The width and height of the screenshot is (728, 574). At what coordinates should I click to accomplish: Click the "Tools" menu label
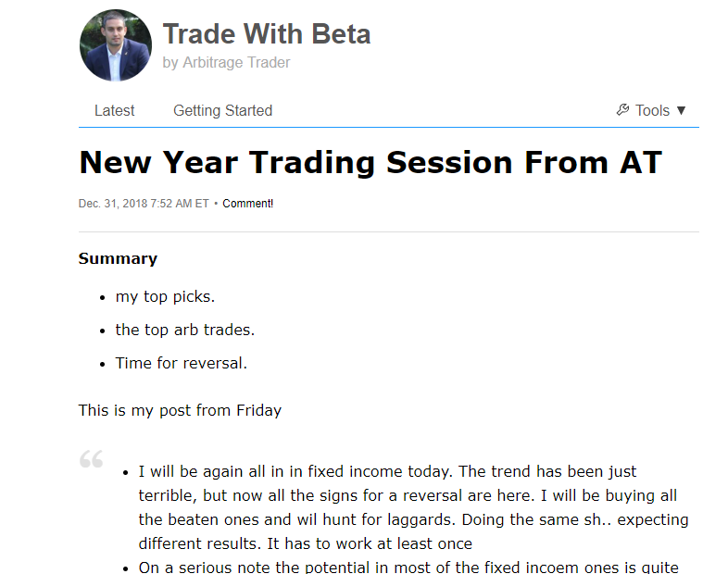(x=652, y=110)
